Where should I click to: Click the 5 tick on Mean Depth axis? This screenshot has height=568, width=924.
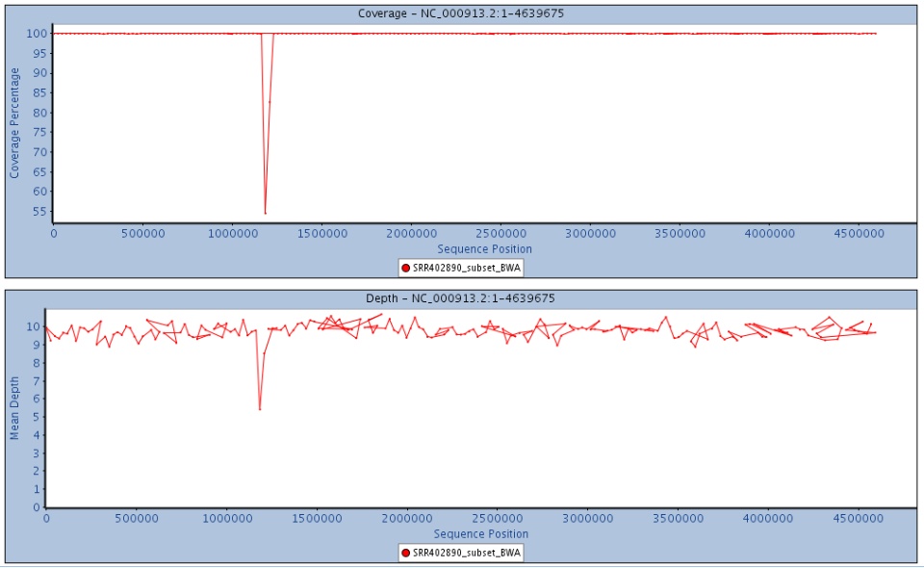[x=37, y=417]
